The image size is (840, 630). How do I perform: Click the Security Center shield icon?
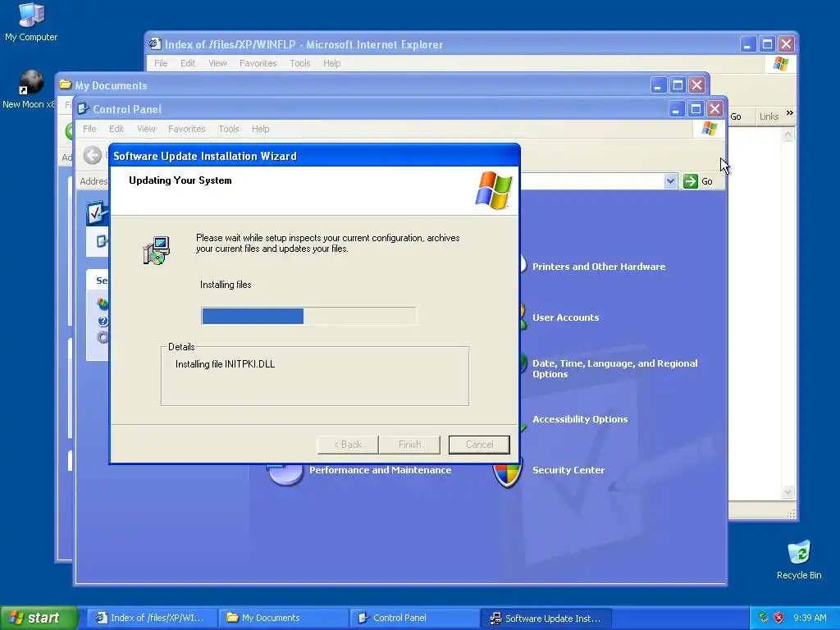507,475
